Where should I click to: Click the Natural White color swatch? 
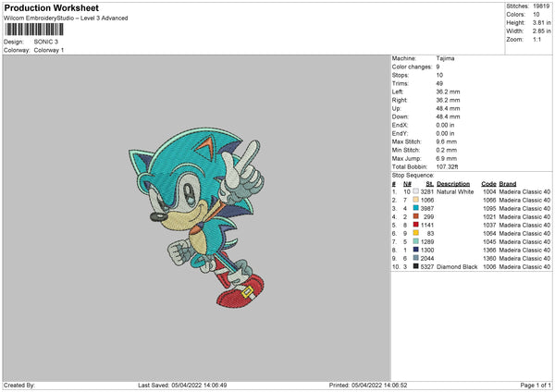pyautogui.click(x=416, y=191)
